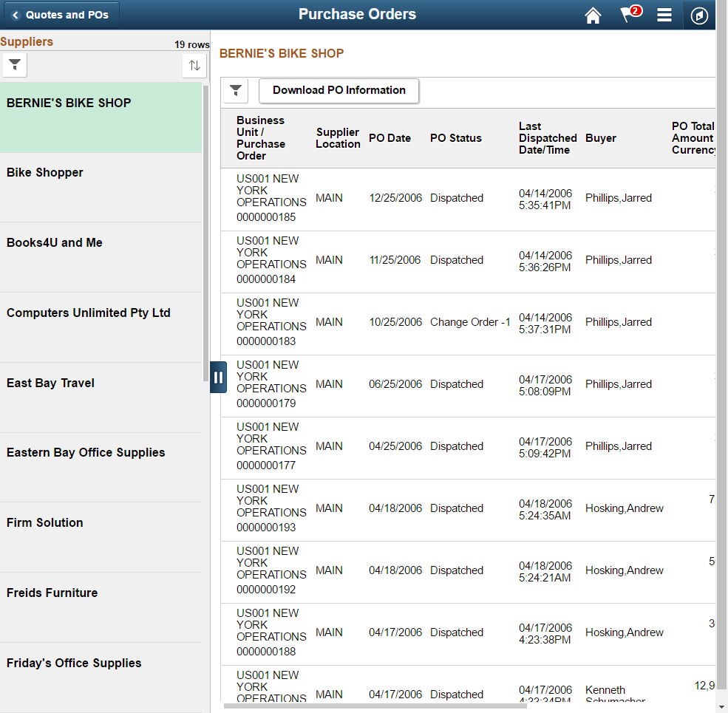
Task: Open purchase order dated 12/25/2006
Action: pos(395,197)
